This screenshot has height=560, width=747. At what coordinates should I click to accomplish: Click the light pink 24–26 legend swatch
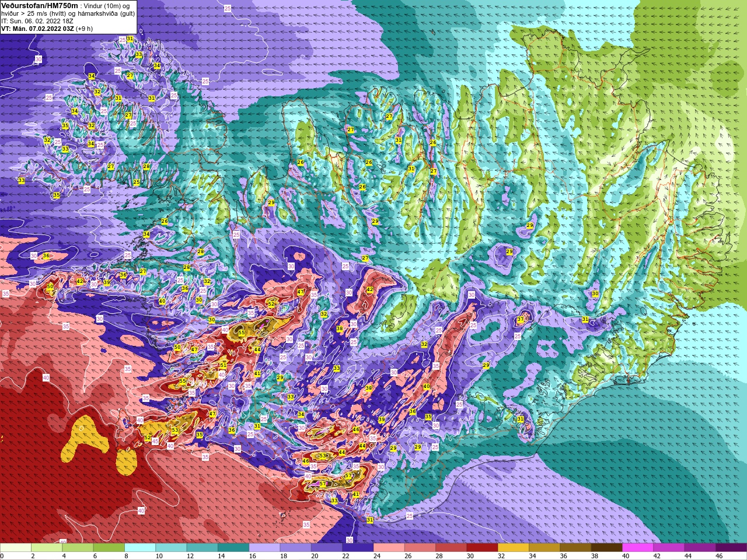pyautogui.click(x=389, y=548)
